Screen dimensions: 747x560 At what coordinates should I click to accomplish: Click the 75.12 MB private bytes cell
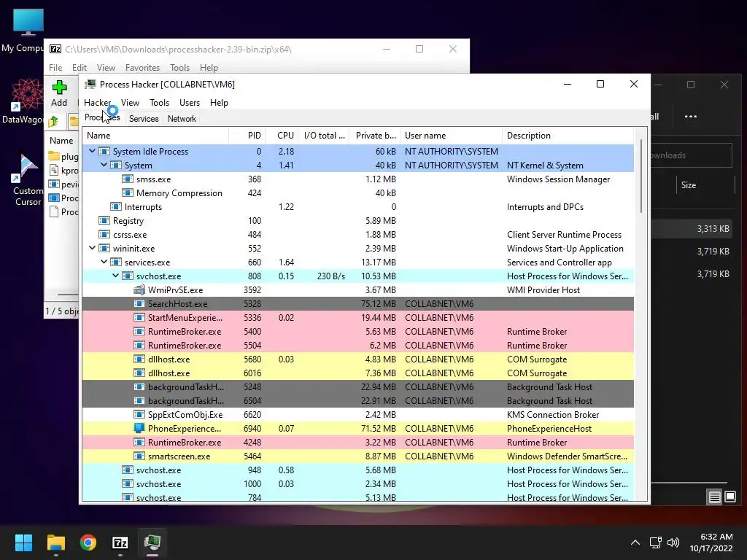[379, 303]
